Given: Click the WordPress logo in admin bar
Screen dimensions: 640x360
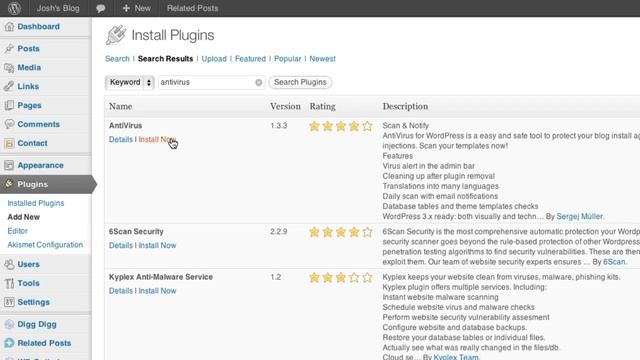Looking at the screenshot, I should point(14,8).
